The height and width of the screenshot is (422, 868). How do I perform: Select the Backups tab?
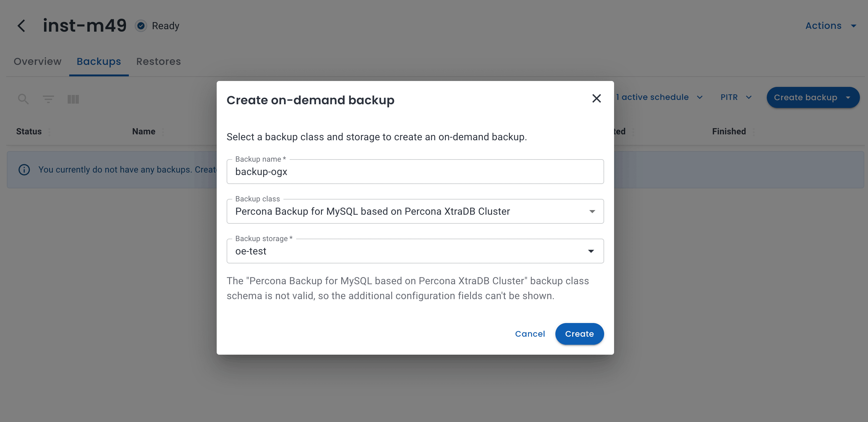pos(99,61)
